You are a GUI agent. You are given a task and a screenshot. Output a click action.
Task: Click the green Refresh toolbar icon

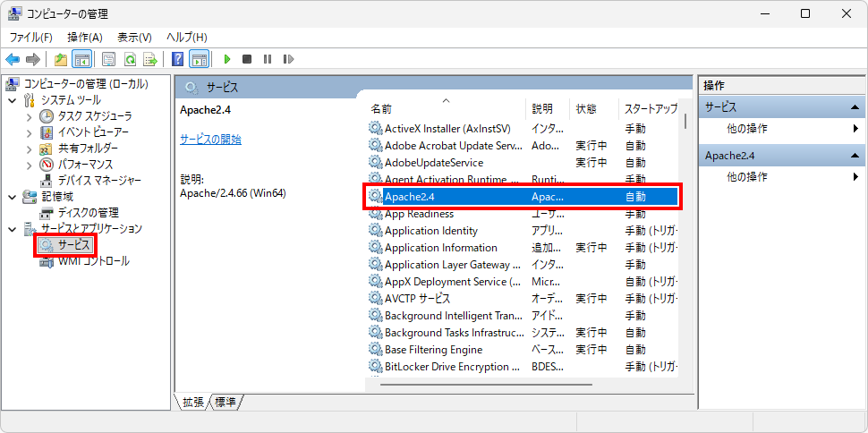click(x=130, y=59)
